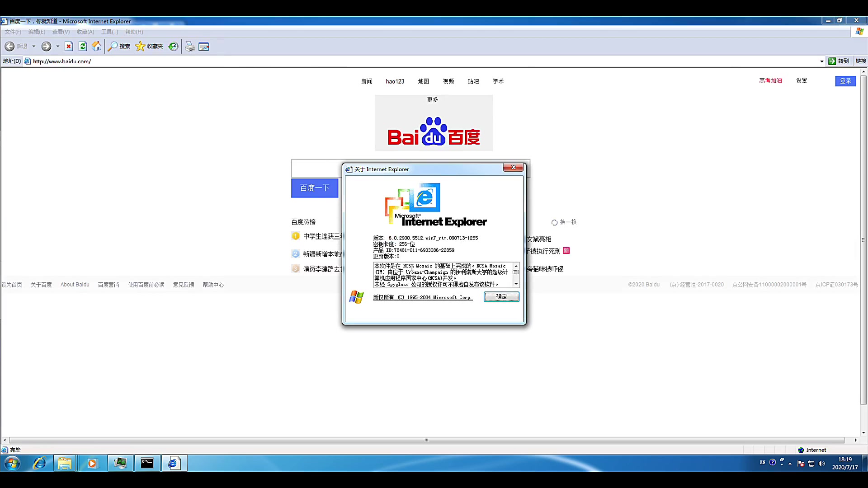Image resolution: width=868 pixels, height=488 pixels.
Task: Expand the Back button history dropdown
Action: (x=33, y=46)
